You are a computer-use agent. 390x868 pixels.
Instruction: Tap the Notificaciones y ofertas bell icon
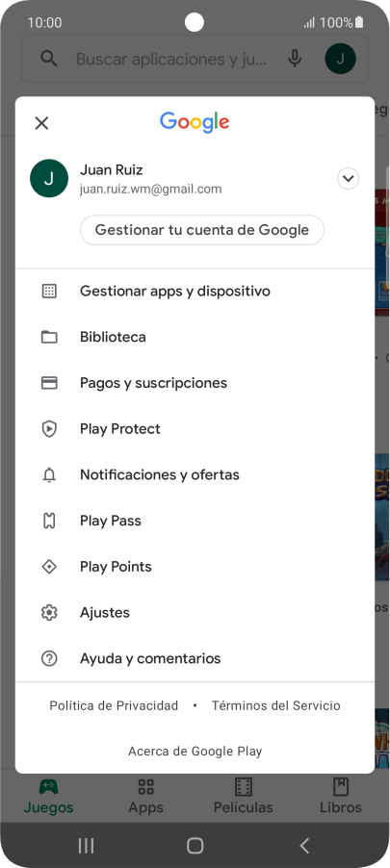click(49, 475)
